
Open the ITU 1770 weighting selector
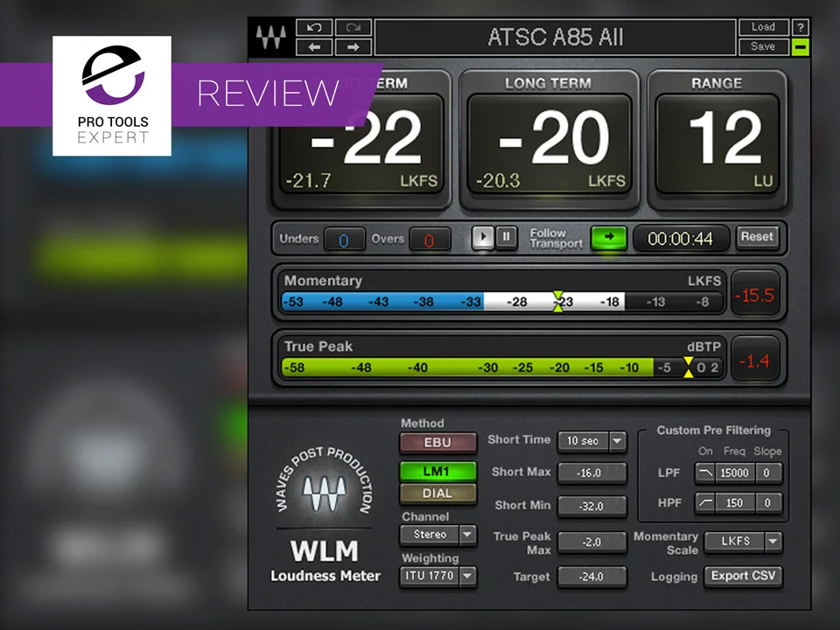click(430, 576)
